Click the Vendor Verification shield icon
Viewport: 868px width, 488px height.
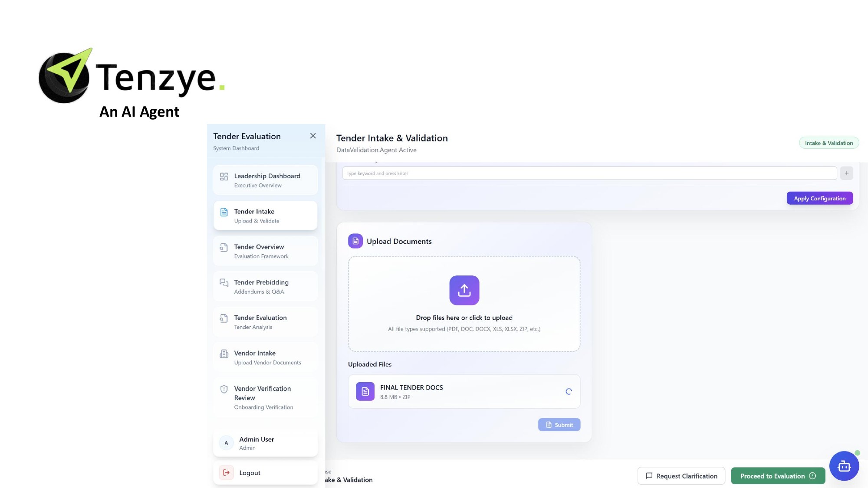tap(224, 389)
